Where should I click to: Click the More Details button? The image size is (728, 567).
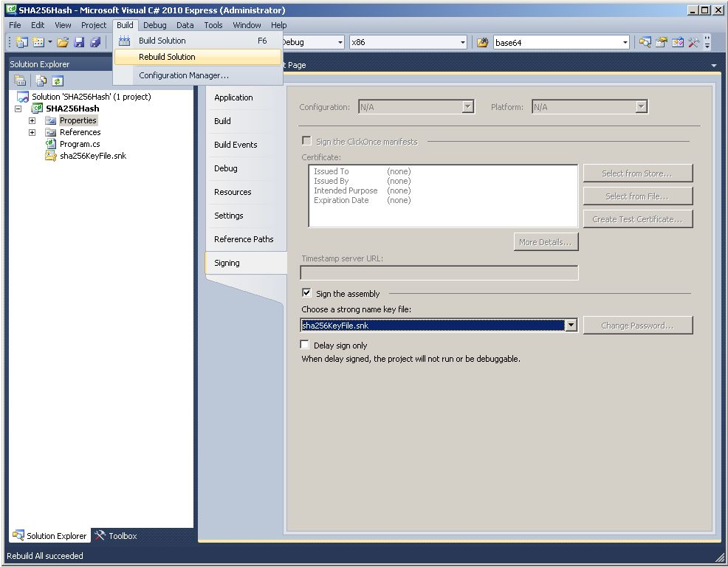pyautogui.click(x=546, y=242)
